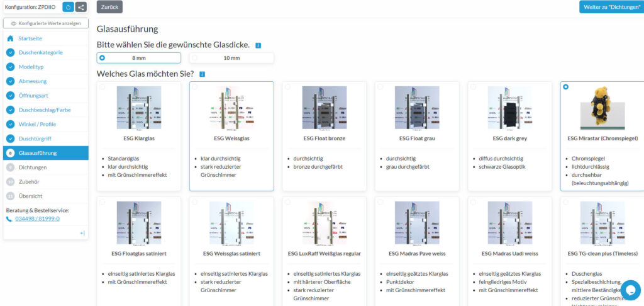Open the info icon beside 'Welches Glas möchten Sie?'

tap(202, 74)
